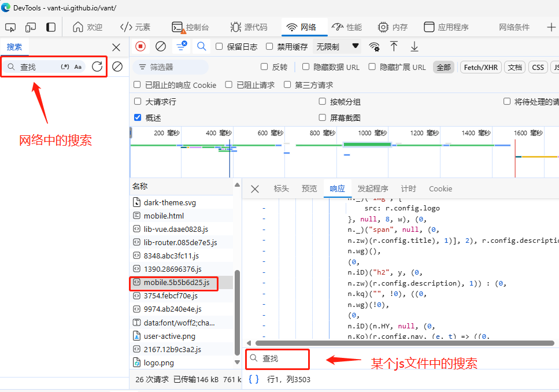Import a HAR file via the up-arrow icon
The image size is (559, 392).
394,46
